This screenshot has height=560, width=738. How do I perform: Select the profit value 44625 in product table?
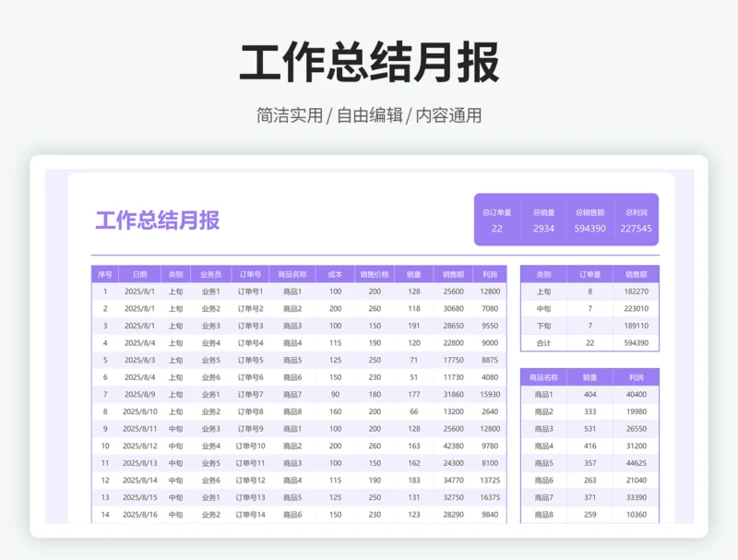coord(637,463)
